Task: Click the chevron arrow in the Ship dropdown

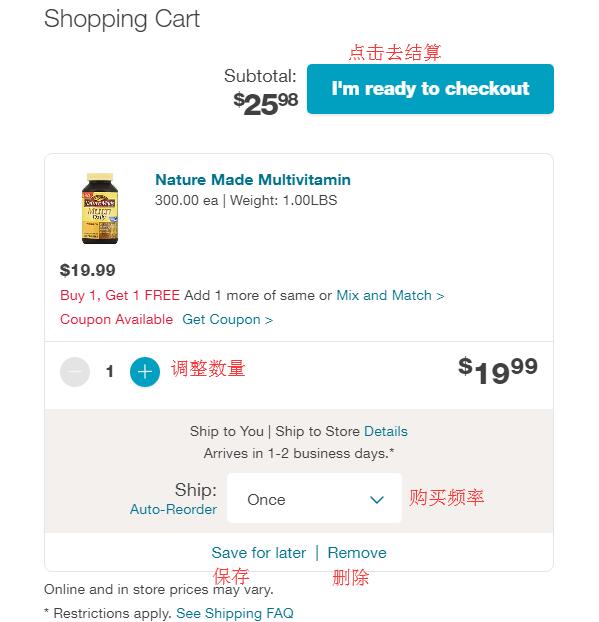Action: click(376, 499)
